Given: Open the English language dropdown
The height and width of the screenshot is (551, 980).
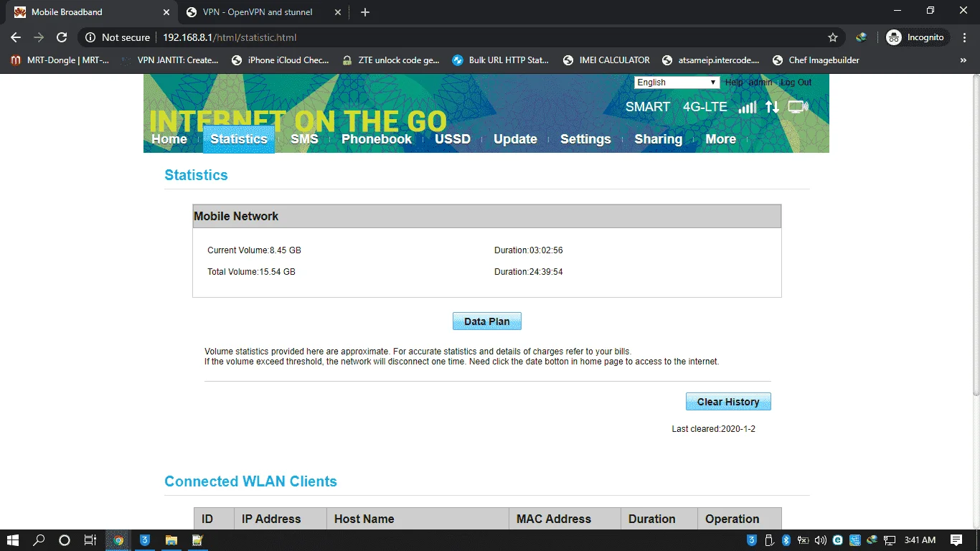Looking at the screenshot, I should [x=677, y=83].
